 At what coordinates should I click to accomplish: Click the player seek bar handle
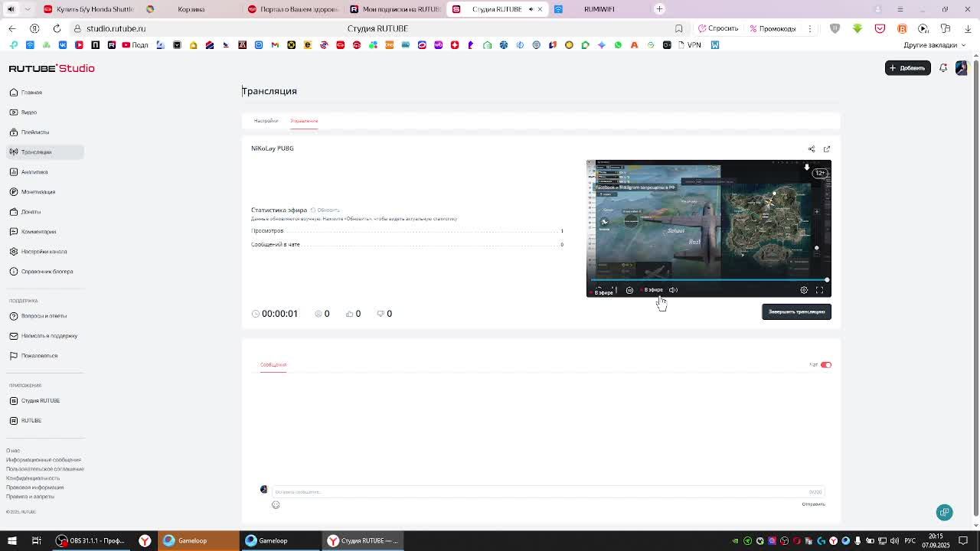pos(827,280)
